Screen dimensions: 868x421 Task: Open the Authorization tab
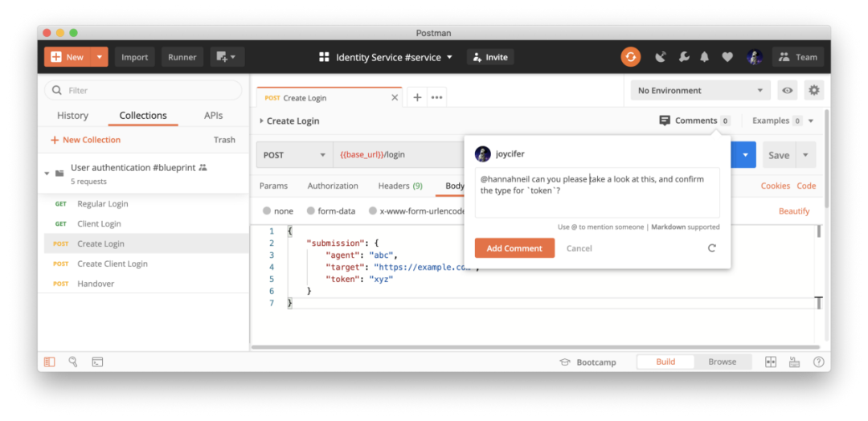coord(333,186)
